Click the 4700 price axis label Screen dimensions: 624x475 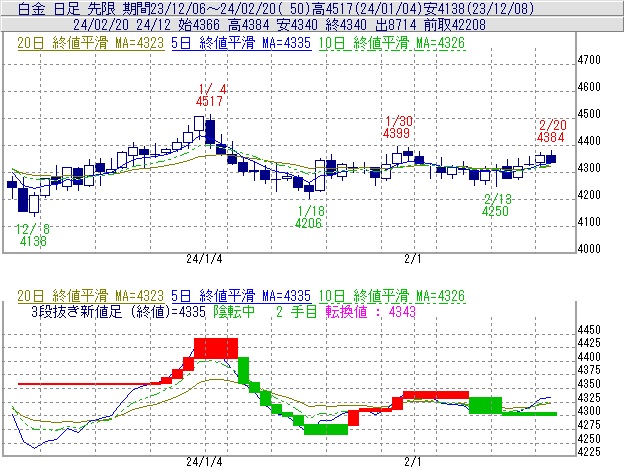[x=589, y=60]
